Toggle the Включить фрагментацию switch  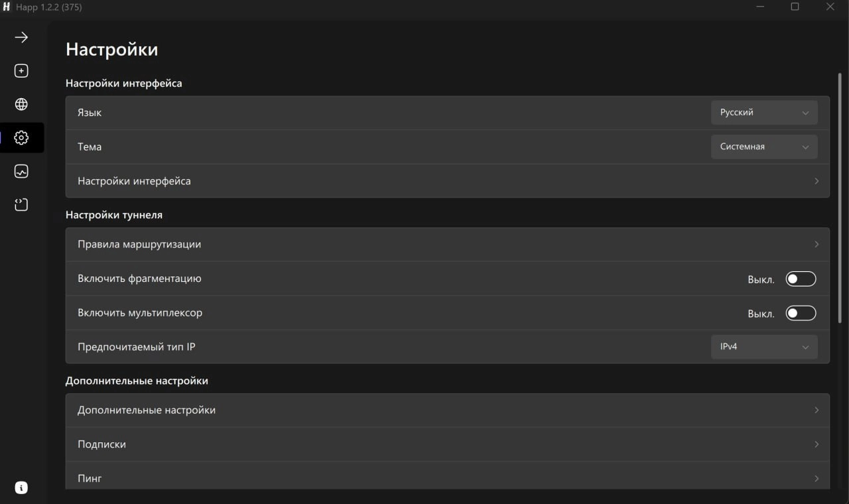pos(801,279)
